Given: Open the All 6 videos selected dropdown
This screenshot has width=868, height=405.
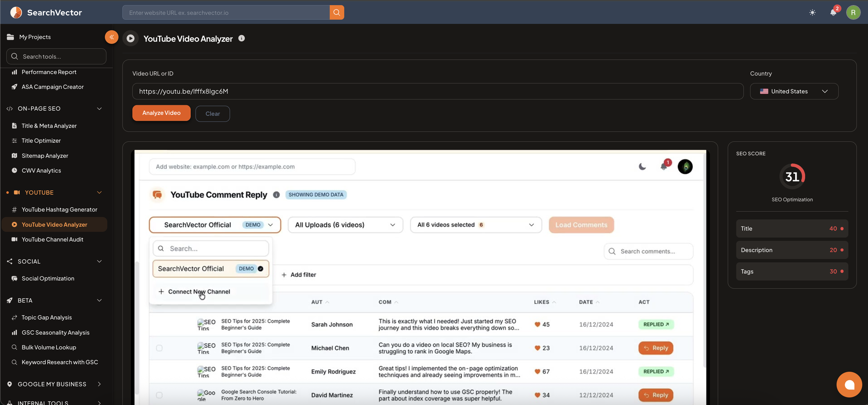Looking at the screenshot, I should [476, 225].
